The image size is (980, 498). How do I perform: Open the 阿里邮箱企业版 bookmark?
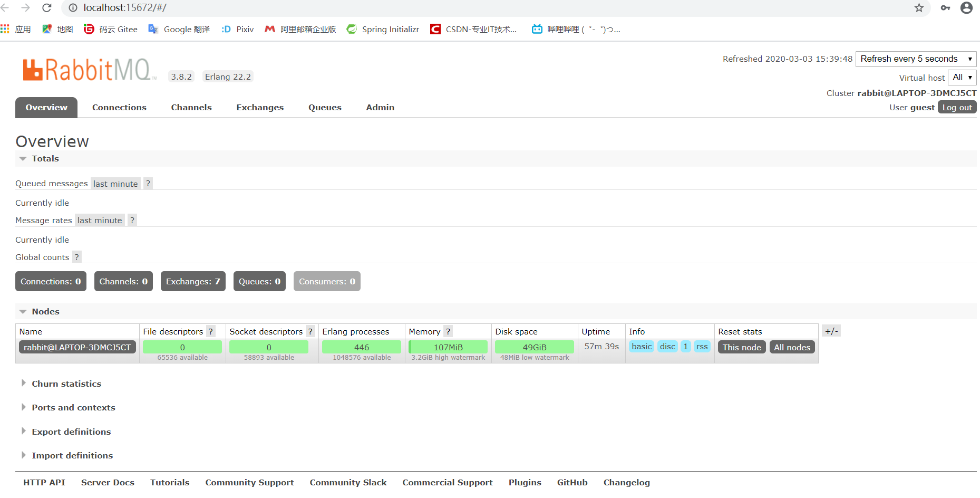pos(300,29)
